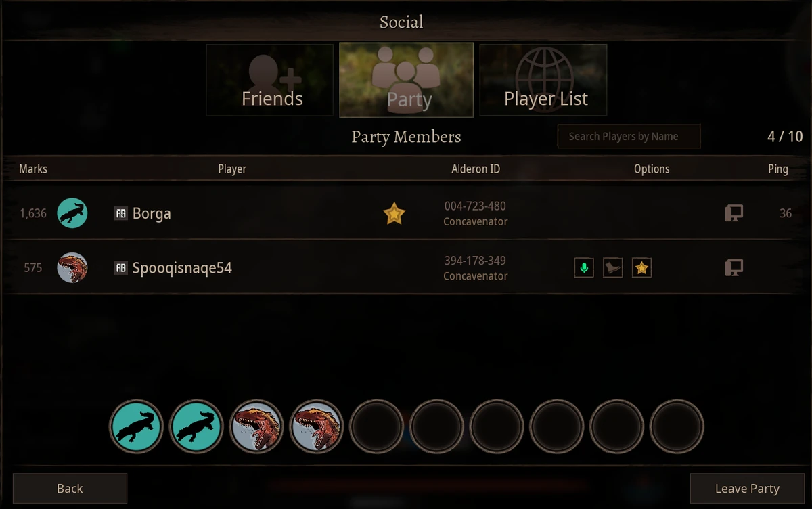Open the Friends tab
This screenshot has height=509, width=812.
(270, 80)
